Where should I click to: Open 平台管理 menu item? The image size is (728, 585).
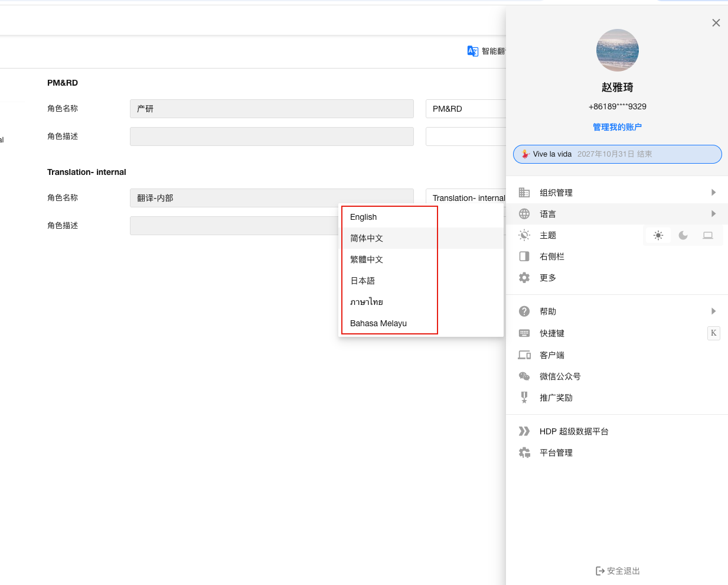coord(617,453)
